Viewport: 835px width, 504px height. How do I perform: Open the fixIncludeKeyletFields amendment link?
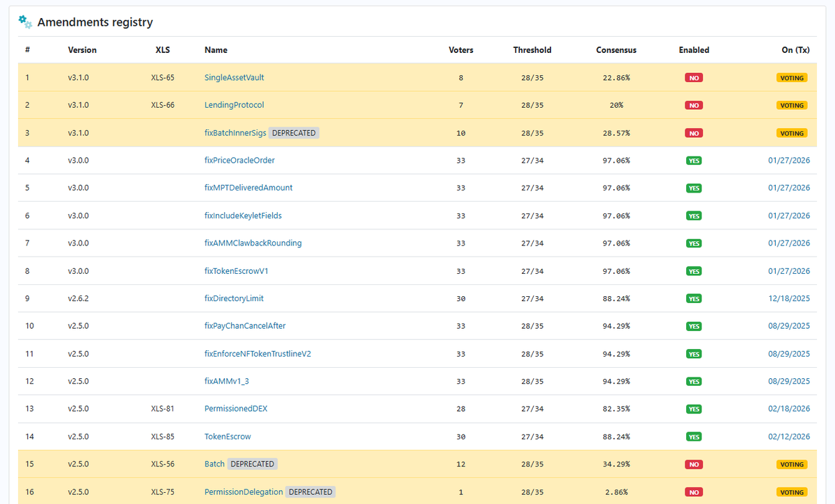click(x=243, y=216)
